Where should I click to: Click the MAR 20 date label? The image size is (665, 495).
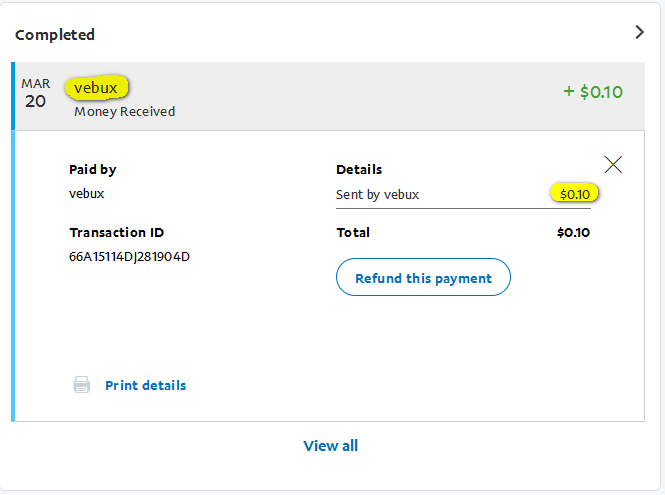[36, 93]
